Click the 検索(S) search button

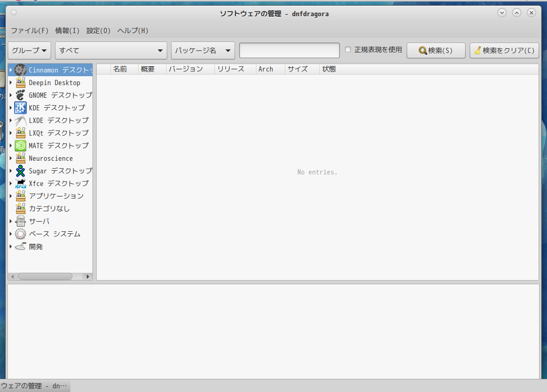[436, 50]
